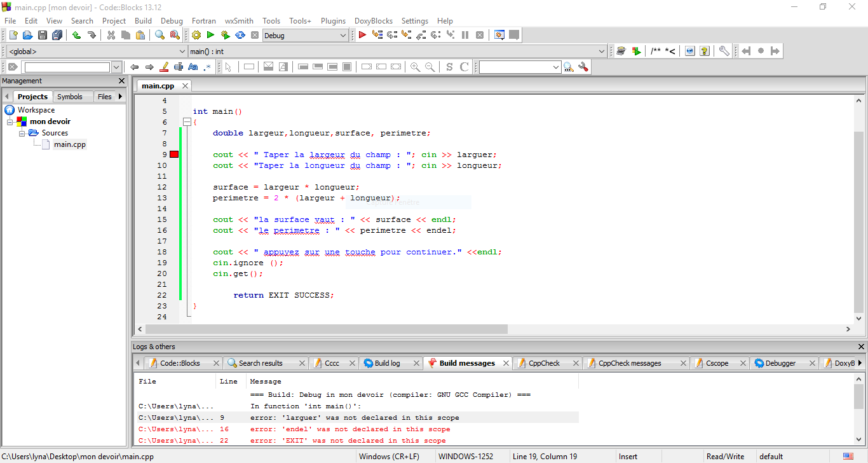Image resolution: width=868 pixels, height=463 pixels.
Task: Click the highlight marker pen icon
Action: [x=164, y=67]
